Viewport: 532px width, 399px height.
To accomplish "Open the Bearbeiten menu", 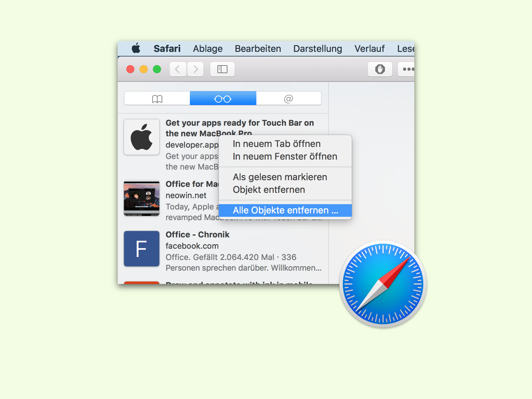I will (x=258, y=49).
